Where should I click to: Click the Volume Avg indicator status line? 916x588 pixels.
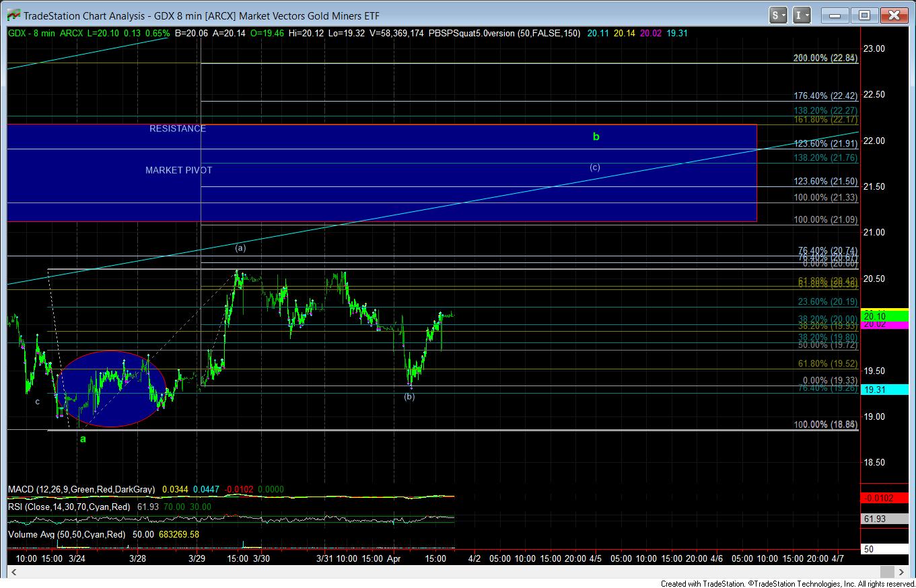point(104,534)
